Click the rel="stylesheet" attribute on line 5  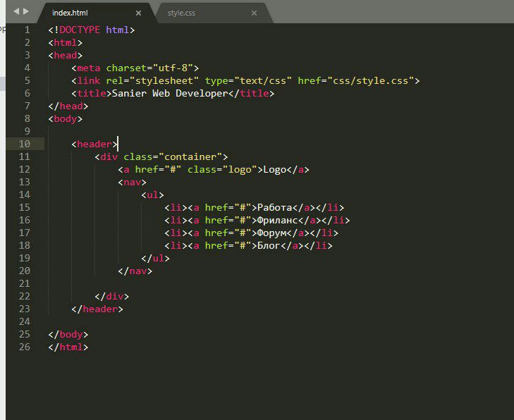coord(152,80)
